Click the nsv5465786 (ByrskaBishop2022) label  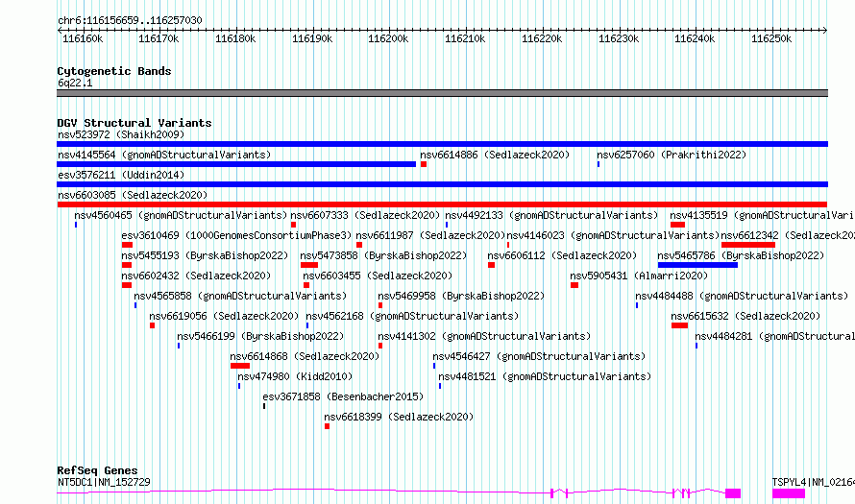[x=741, y=255]
